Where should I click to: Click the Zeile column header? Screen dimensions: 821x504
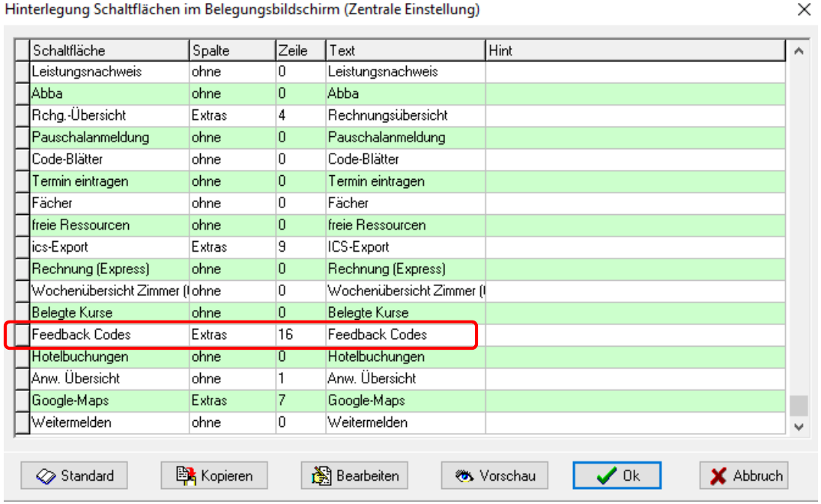(300, 50)
